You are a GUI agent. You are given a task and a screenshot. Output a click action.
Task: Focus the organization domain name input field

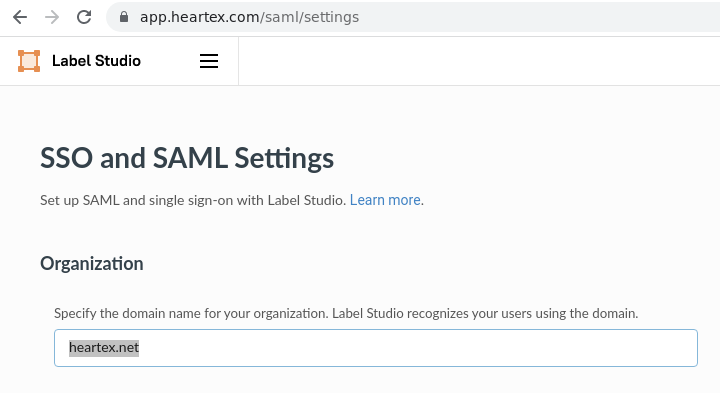click(376, 348)
